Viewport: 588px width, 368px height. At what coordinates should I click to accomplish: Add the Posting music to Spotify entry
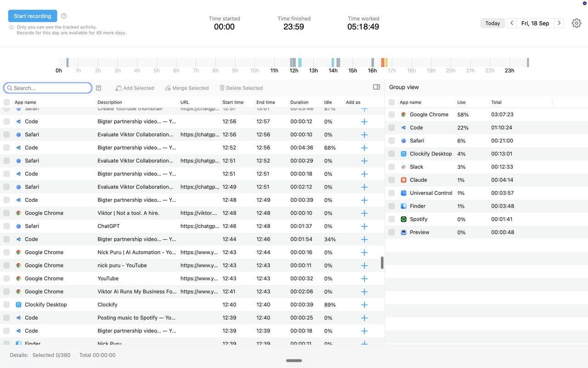[364, 318]
